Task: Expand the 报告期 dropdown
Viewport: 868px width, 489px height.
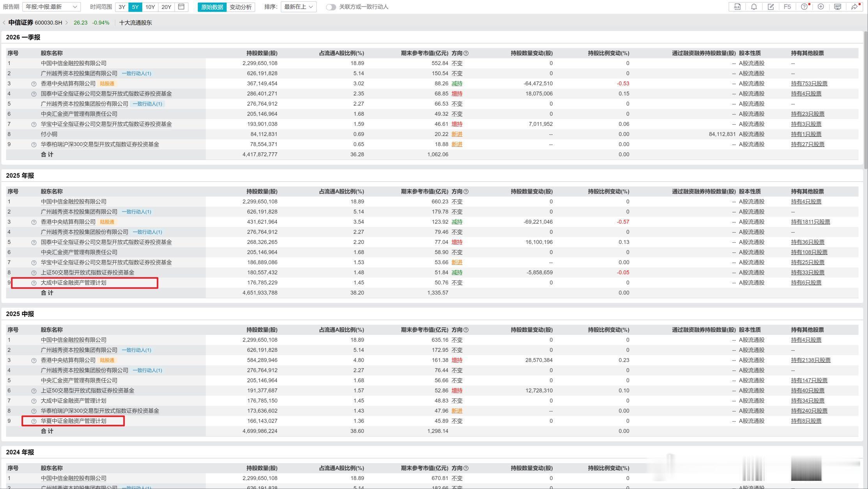Action: [51, 7]
